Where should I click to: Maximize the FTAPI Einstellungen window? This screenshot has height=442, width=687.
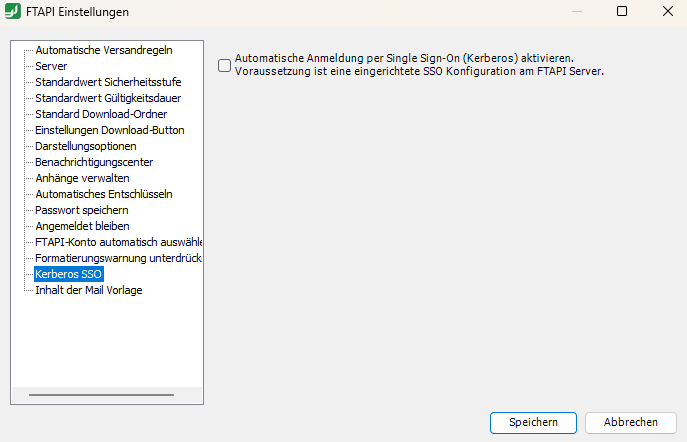tap(621, 12)
